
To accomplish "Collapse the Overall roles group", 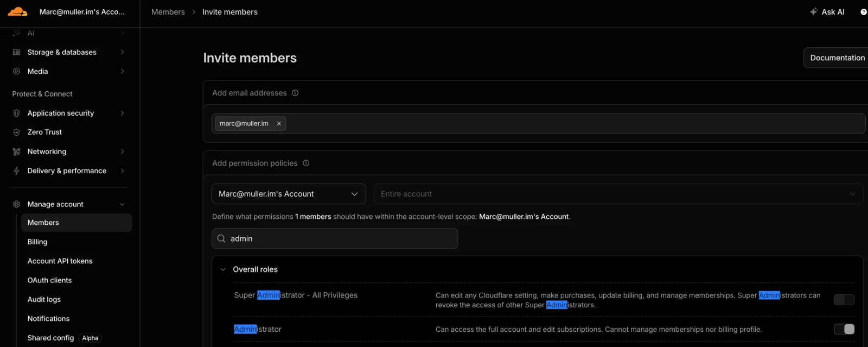I will [223, 269].
